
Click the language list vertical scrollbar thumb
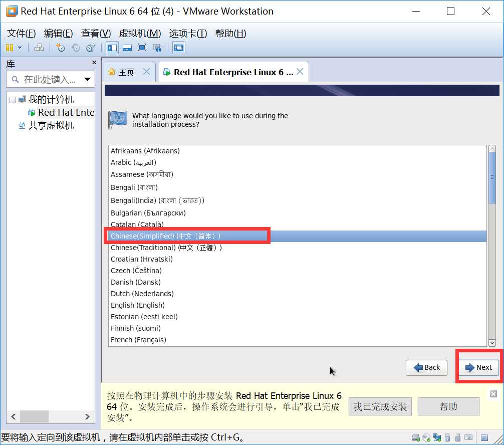point(492,177)
